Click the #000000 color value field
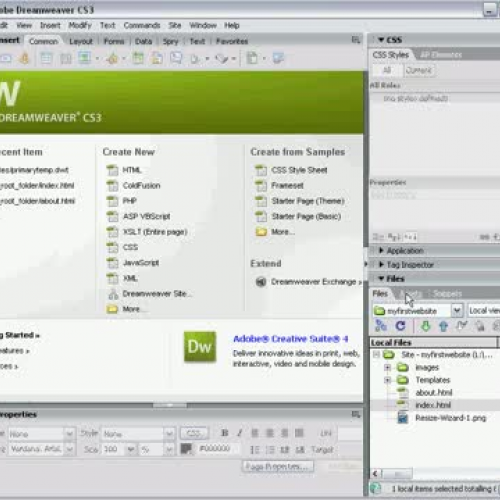The image size is (500, 500). [x=217, y=449]
